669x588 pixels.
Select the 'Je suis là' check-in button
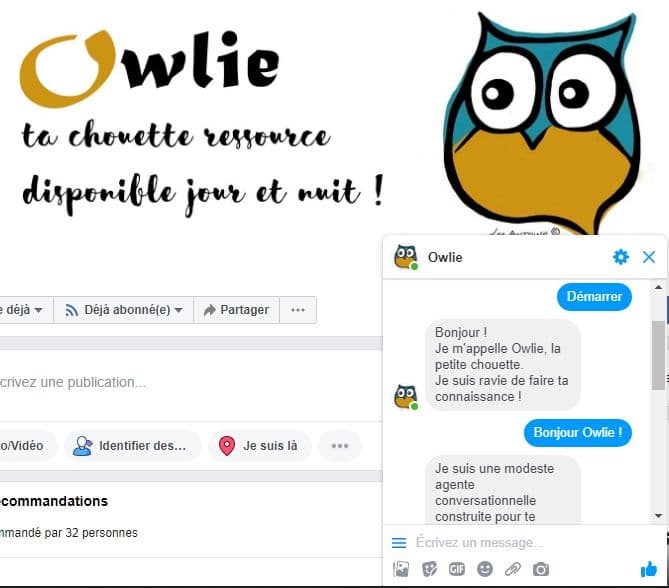[260, 446]
